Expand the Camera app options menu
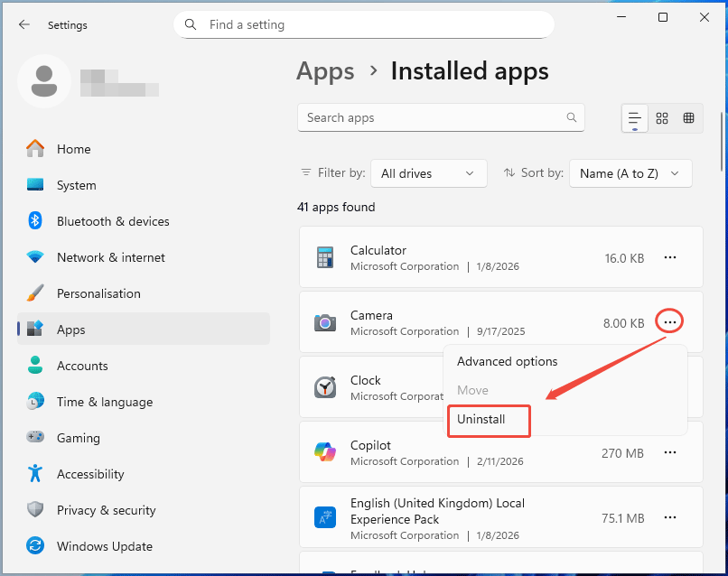Viewport: 728px width, 576px height. (669, 321)
